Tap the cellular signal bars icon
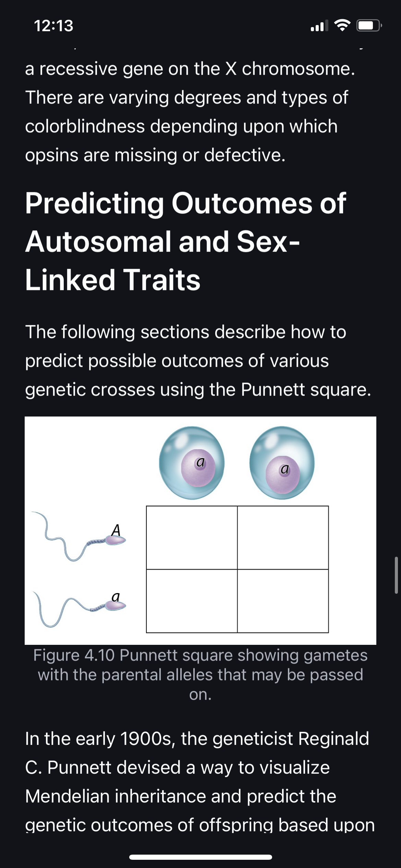 point(319,26)
